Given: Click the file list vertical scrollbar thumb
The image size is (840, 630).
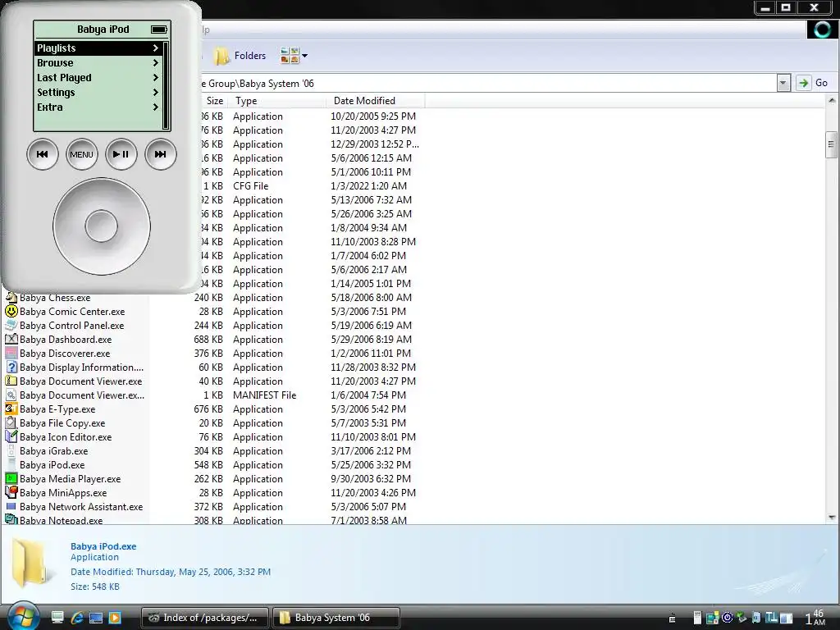Looking at the screenshot, I should coord(832,144).
